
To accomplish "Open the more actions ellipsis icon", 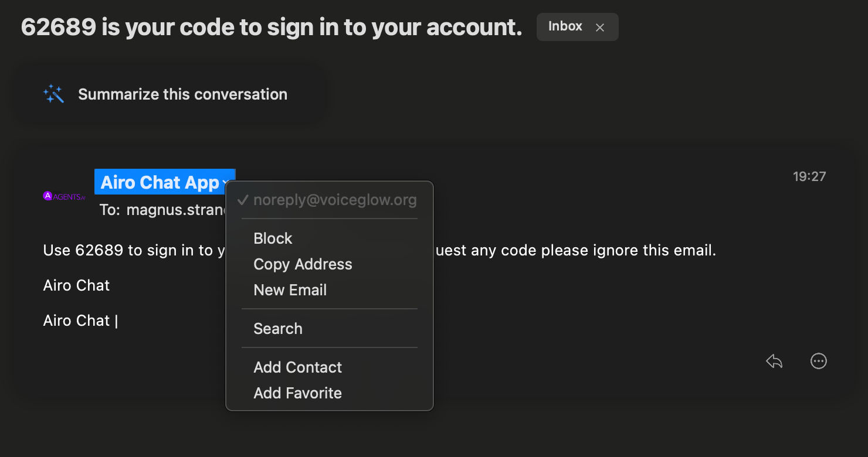I will 818,361.
